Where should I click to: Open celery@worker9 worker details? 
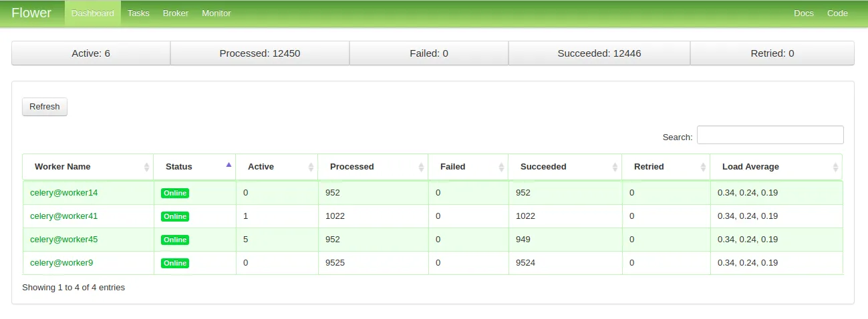61,263
